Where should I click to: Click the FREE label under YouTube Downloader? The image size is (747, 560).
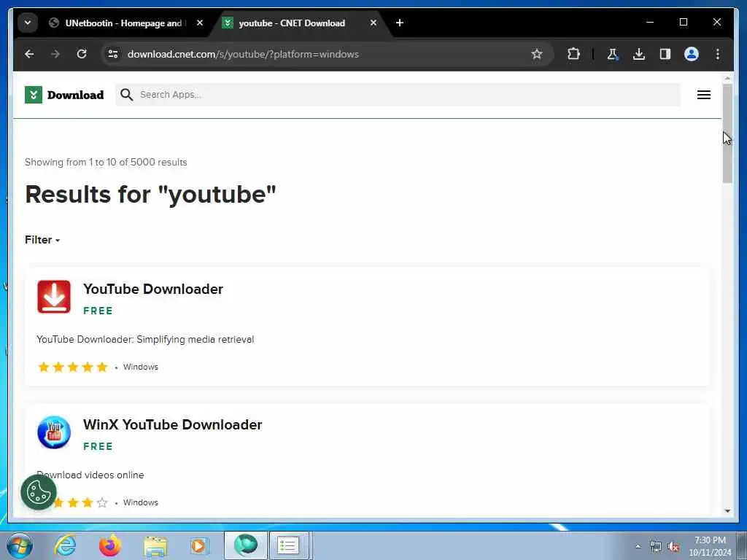98,311
